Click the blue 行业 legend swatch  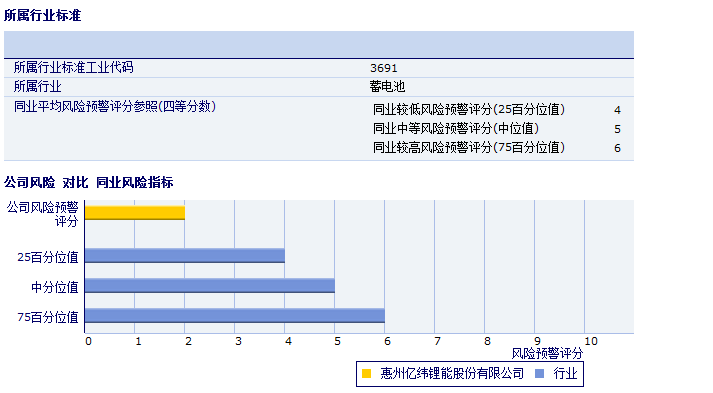pos(539,373)
